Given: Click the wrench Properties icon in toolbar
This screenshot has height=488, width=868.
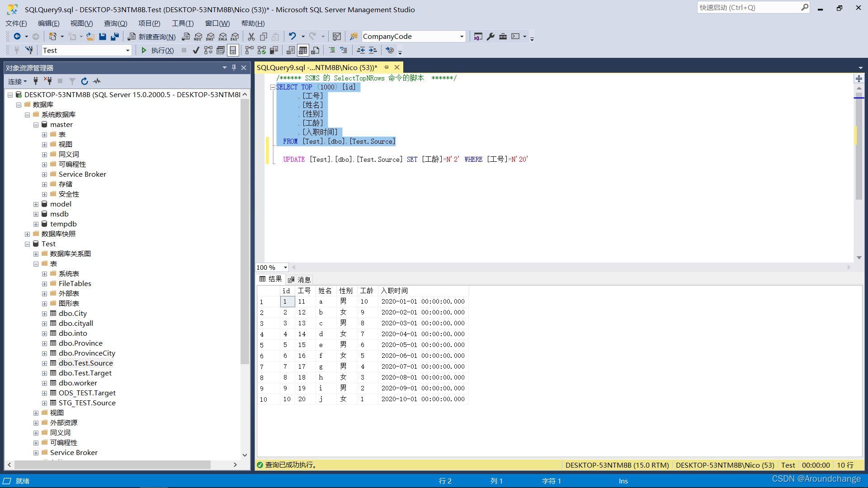Looking at the screenshot, I should 491,37.
